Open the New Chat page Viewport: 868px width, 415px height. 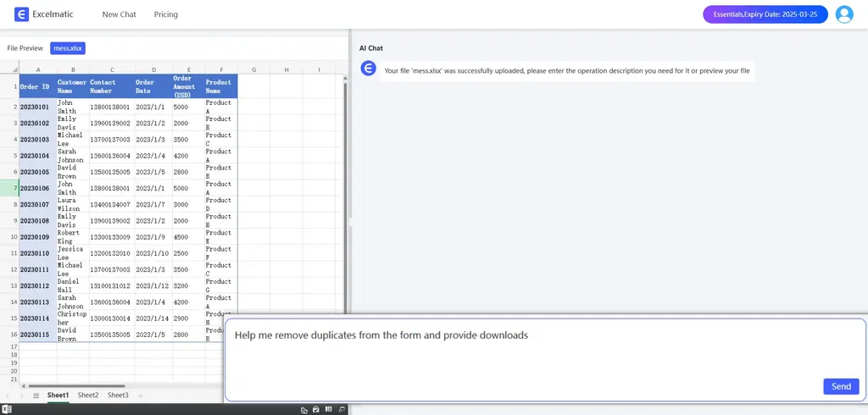119,14
